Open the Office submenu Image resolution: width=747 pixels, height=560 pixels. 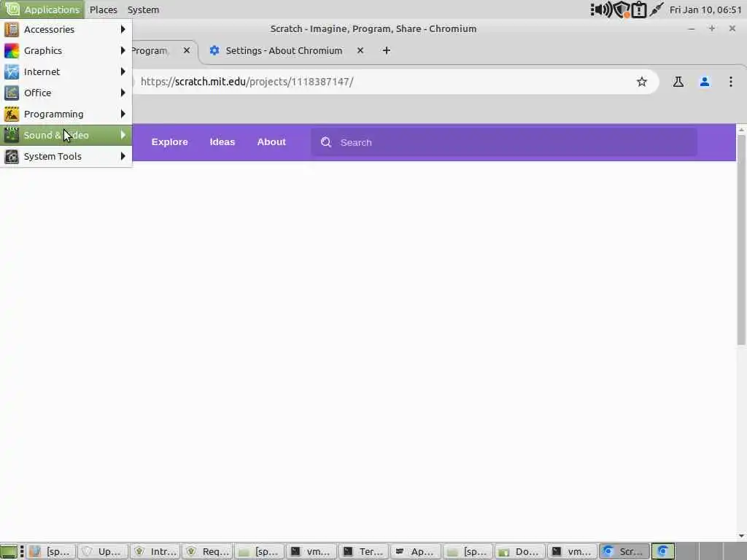coord(66,93)
